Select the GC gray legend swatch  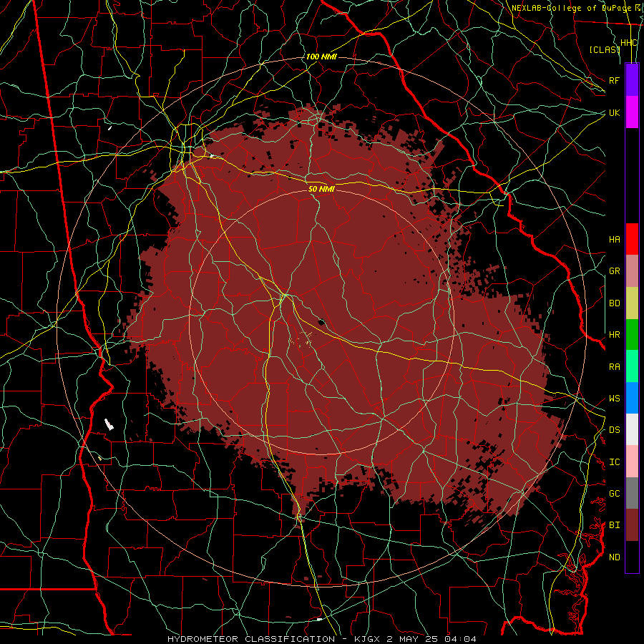pyautogui.click(x=632, y=493)
